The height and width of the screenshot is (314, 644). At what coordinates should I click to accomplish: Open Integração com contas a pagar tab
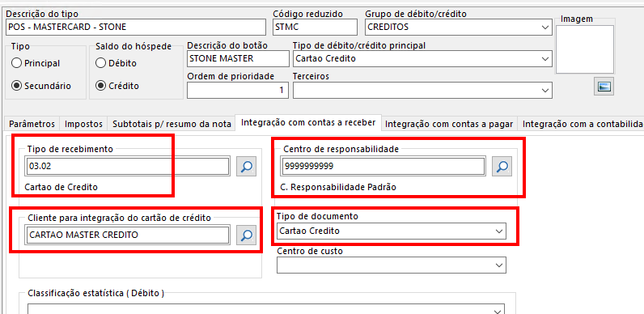(449, 124)
